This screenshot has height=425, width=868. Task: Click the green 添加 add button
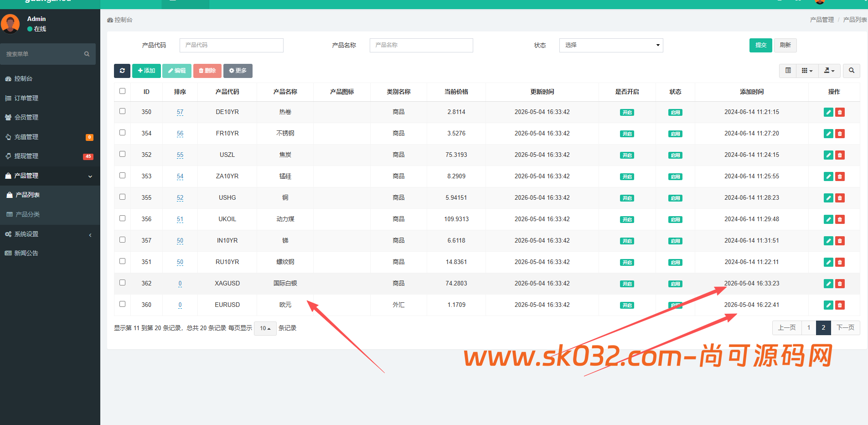[146, 71]
